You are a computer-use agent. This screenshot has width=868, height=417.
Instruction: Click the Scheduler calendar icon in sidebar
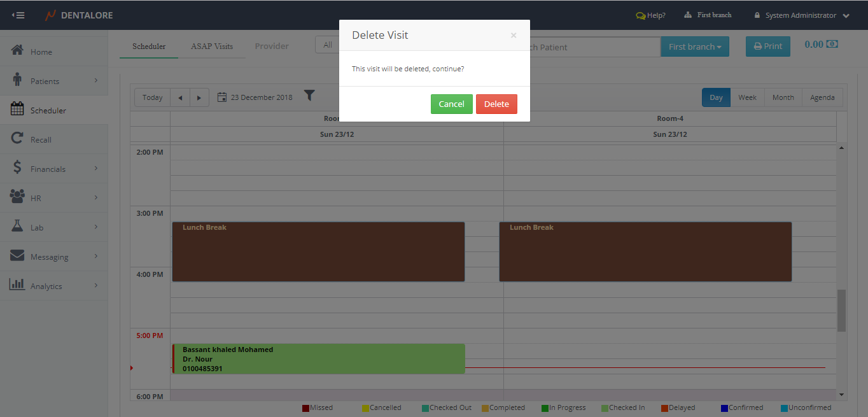18,110
